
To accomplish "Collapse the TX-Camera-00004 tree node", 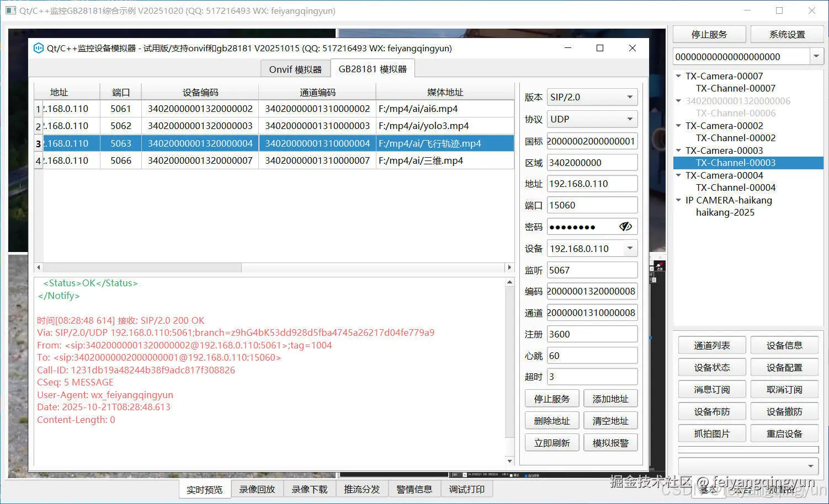I will tap(679, 175).
